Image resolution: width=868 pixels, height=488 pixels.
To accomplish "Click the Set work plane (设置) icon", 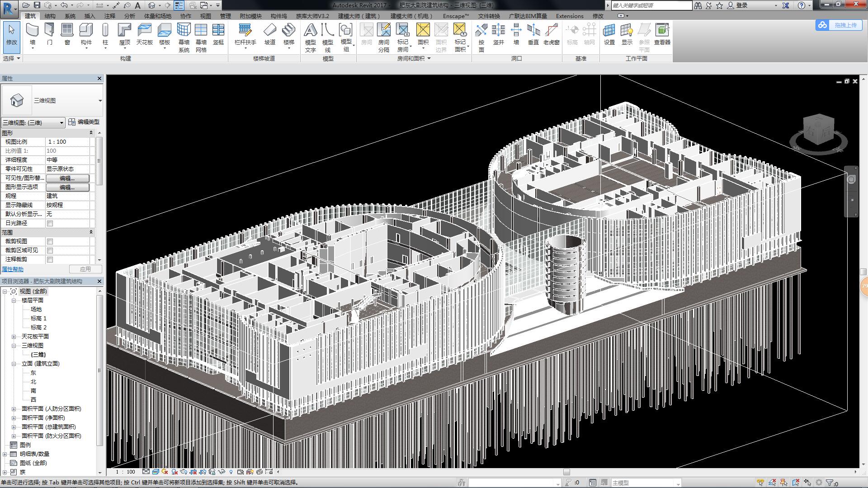I will pos(609,35).
